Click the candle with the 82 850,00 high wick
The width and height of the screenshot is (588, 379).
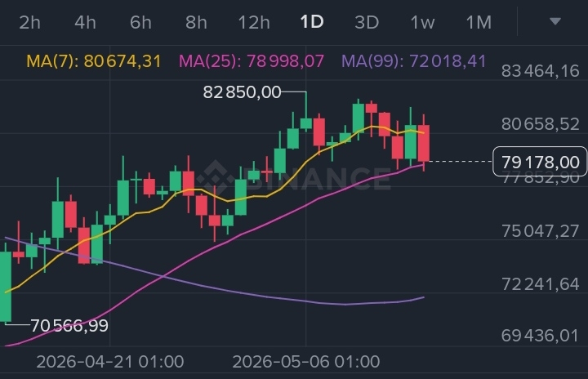click(x=306, y=123)
